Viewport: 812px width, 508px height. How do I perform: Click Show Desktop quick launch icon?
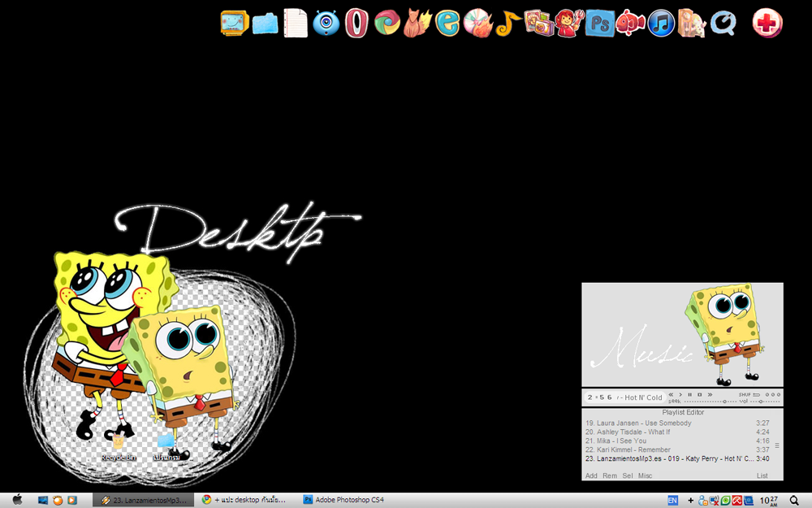coord(43,500)
